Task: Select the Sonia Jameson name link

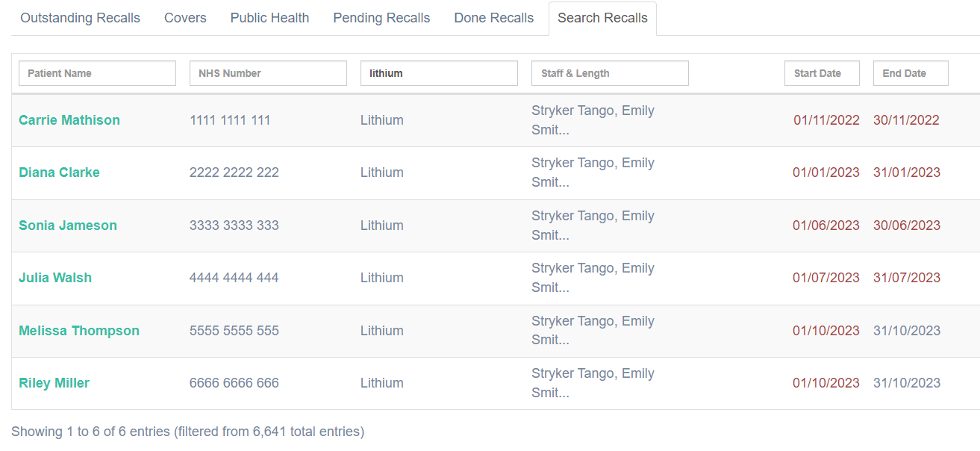Action: point(68,225)
